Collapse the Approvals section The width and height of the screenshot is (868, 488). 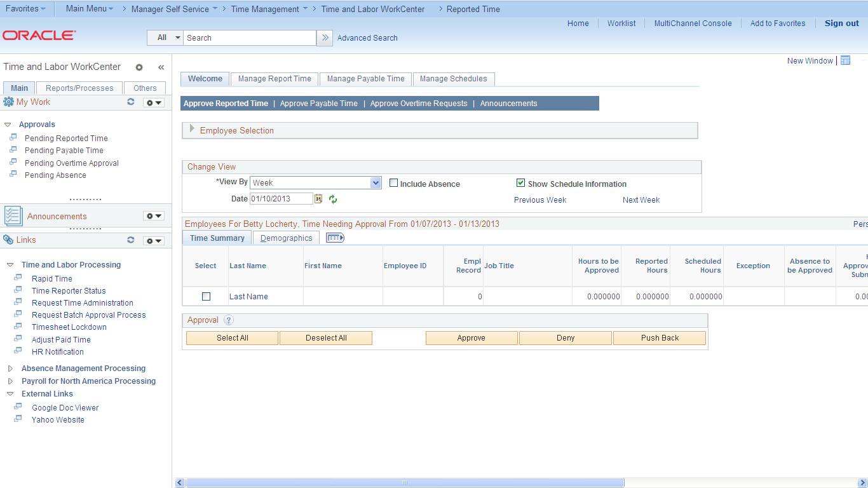pos(8,124)
